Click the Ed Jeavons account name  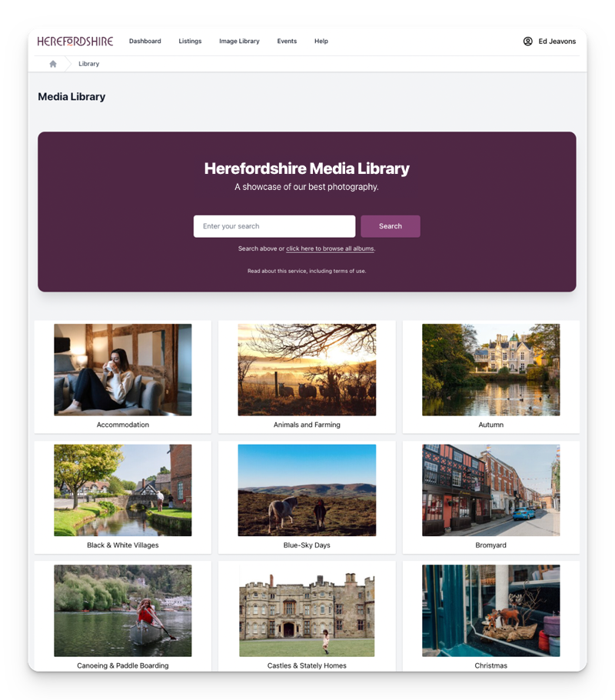[x=557, y=42]
